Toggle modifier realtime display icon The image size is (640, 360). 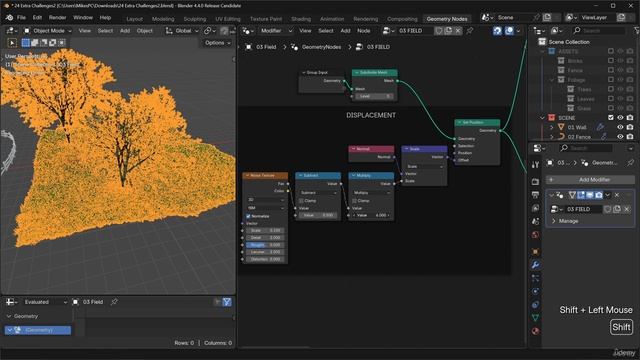pyautogui.click(x=590, y=195)
